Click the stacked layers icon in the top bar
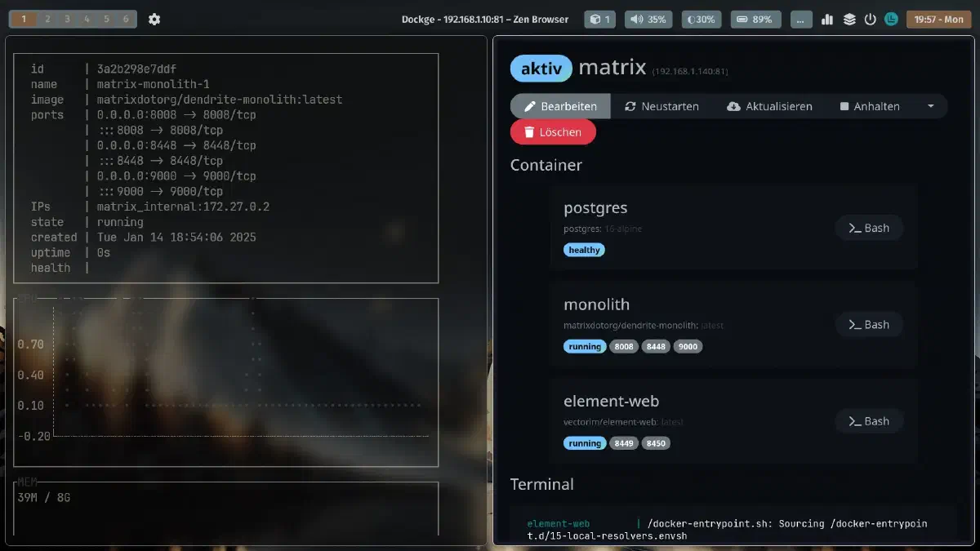Screen dimensions: 980x551 (849, 19)
